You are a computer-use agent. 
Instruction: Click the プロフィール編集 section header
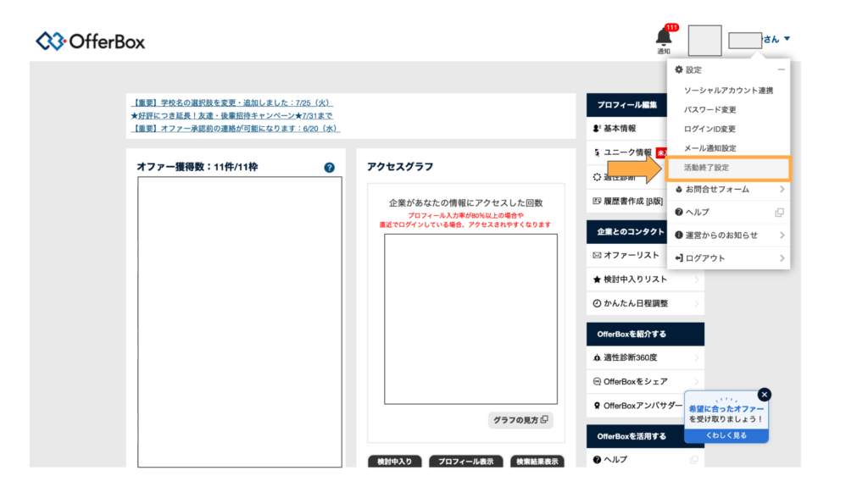point(626,104)
